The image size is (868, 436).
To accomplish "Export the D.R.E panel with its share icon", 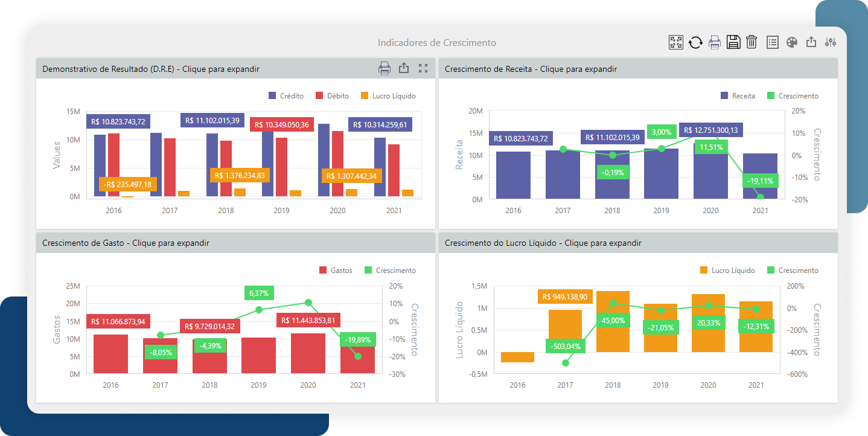I will pyautogui.click(x=404, y=69).
